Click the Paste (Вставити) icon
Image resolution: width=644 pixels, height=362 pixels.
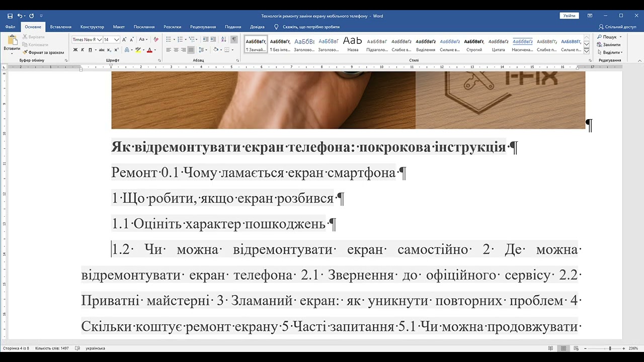pyautogui.click(x=12, y=40)
